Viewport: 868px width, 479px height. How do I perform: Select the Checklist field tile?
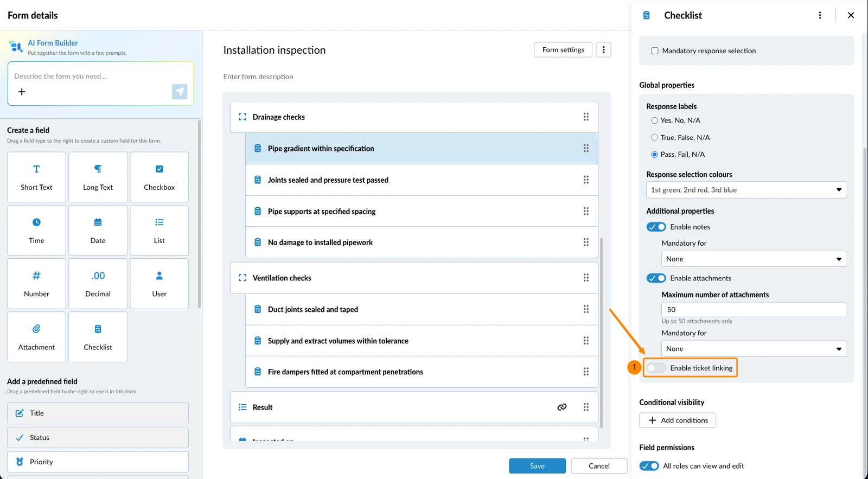coord(98,337)
